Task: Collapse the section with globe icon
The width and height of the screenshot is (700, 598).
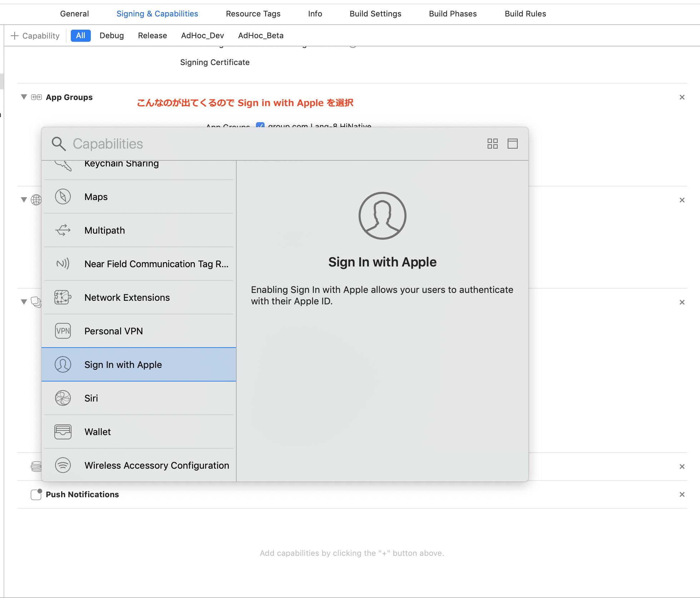Action: 24,200
